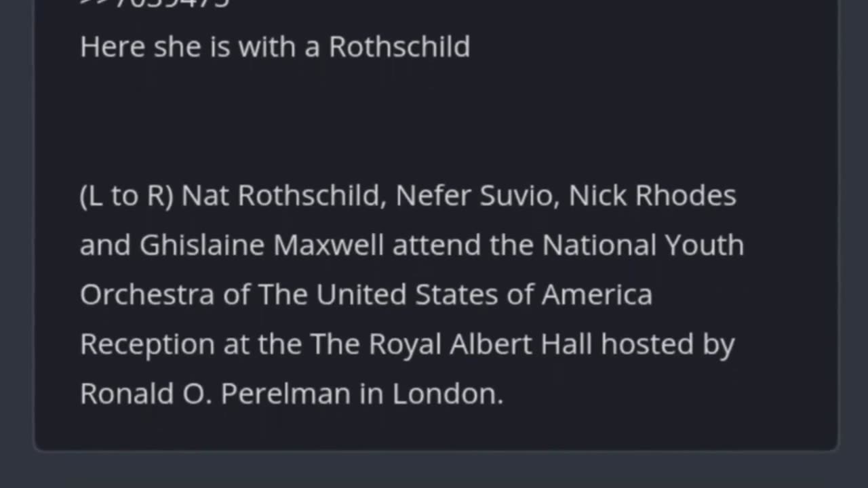Click on the name "Nick Rhodes"

pos(652,196)
